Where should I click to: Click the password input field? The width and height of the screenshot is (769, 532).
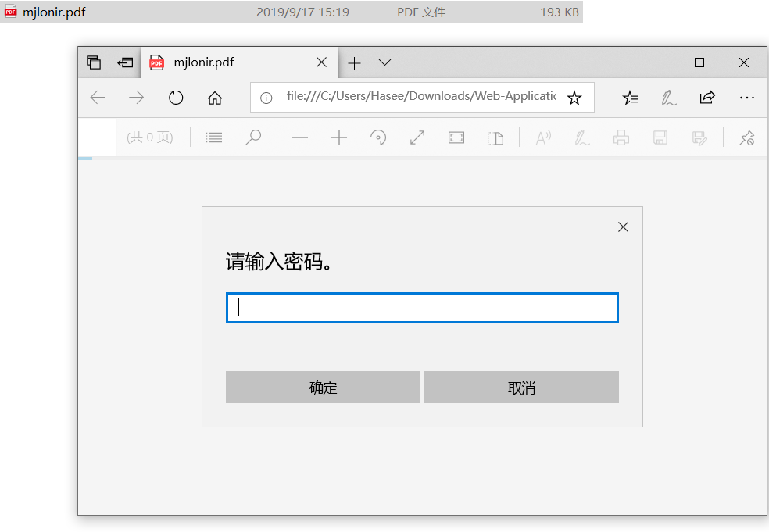click(422, 308)
